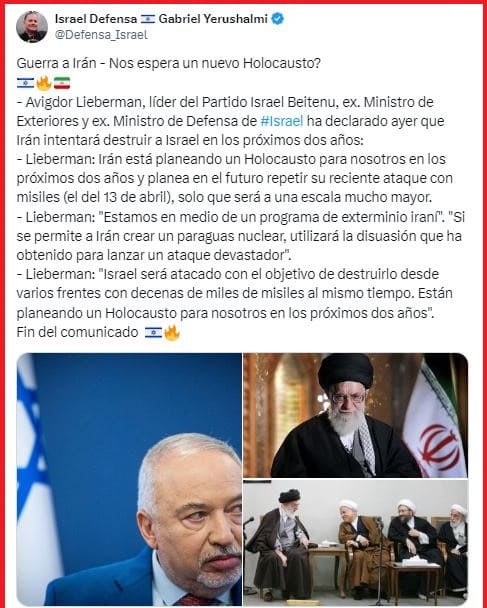Click the 'Guerra a Irán' headline text
Image resolution: width=487 pixels, height=608 pixels.
pyautogui.click(x=56, y=63)
